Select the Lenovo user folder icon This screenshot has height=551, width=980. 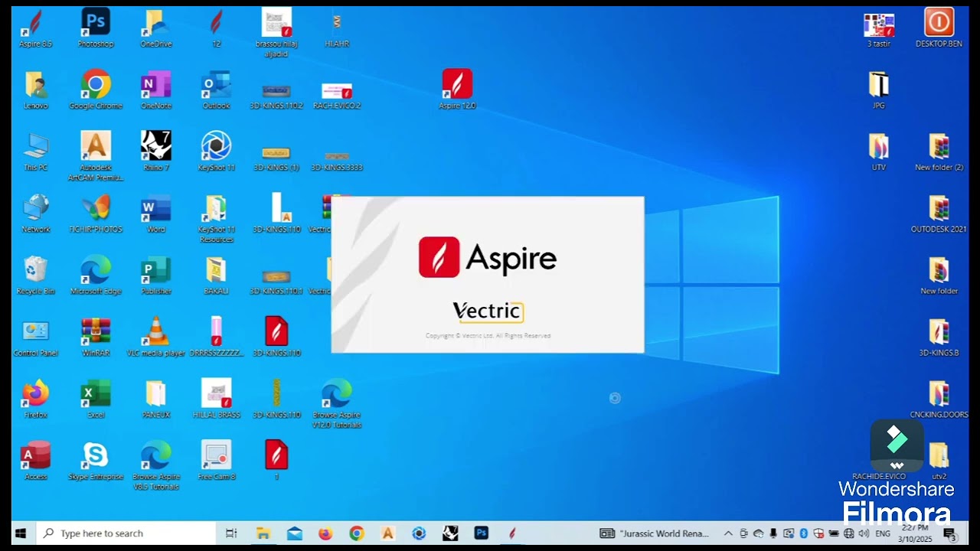pyautogui.click(x=35, y=90)
